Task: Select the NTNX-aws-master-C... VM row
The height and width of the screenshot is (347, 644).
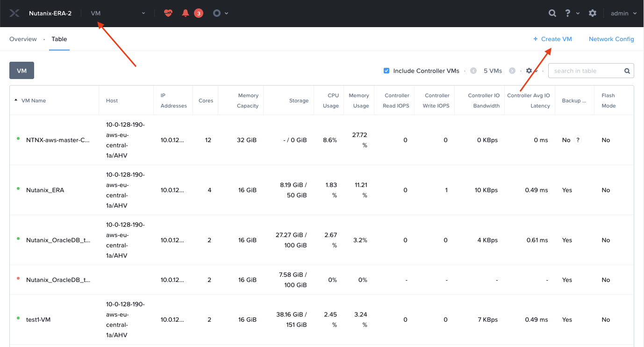Action: (x=322, y=140)
